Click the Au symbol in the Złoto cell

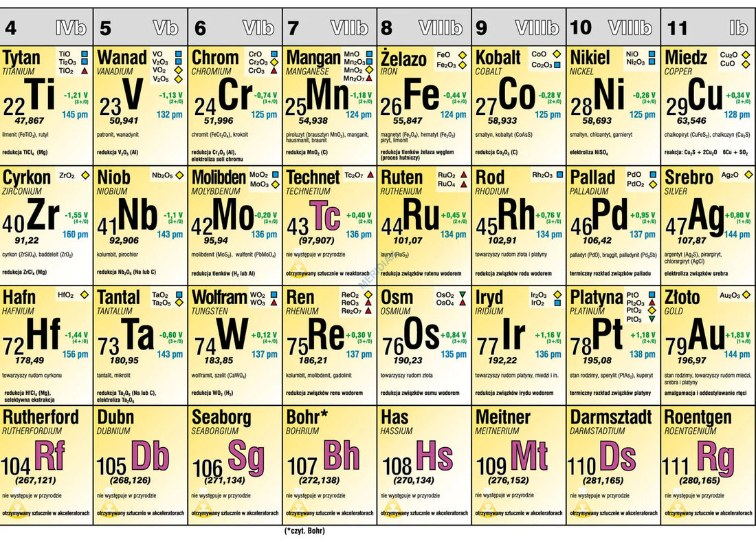click(x=707, y=334)
